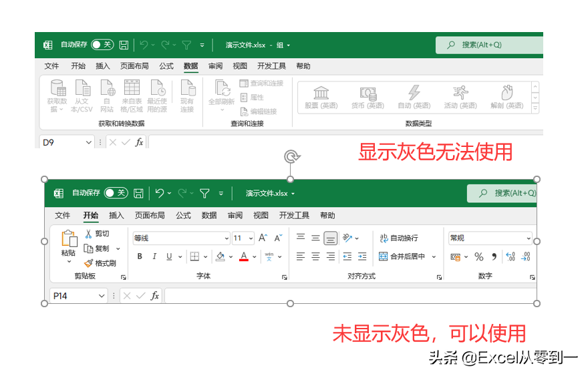The height and width of the screenshot is (376, 588).
Task: Align text left in alignment group
Action: click(301, 256)
